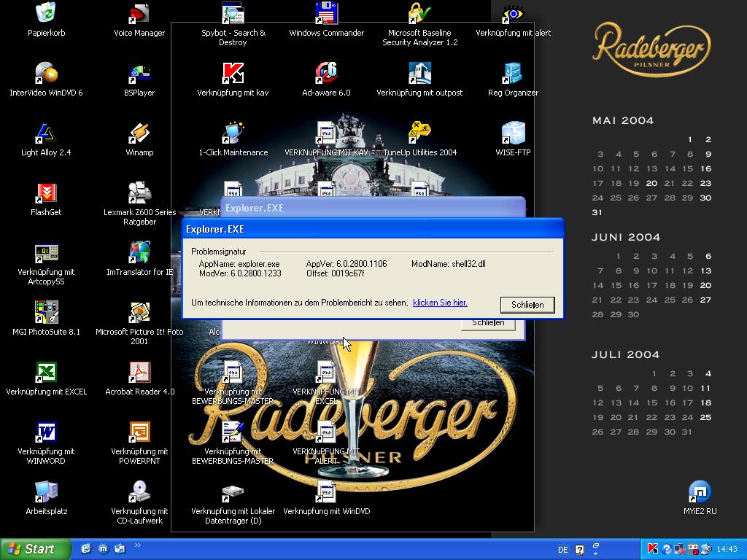Select the FlashGet icon
Image resolution: width=747 pixels, height=560 pixels.
[46, 192]
